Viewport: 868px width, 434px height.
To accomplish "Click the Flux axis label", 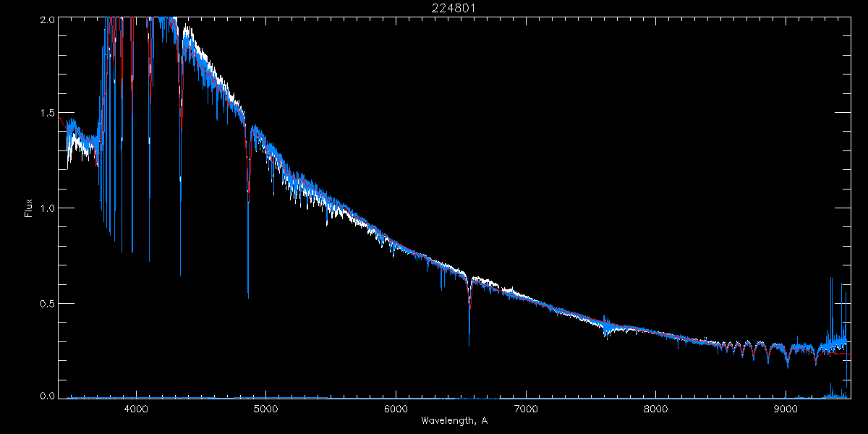I will tap(29, 208).
